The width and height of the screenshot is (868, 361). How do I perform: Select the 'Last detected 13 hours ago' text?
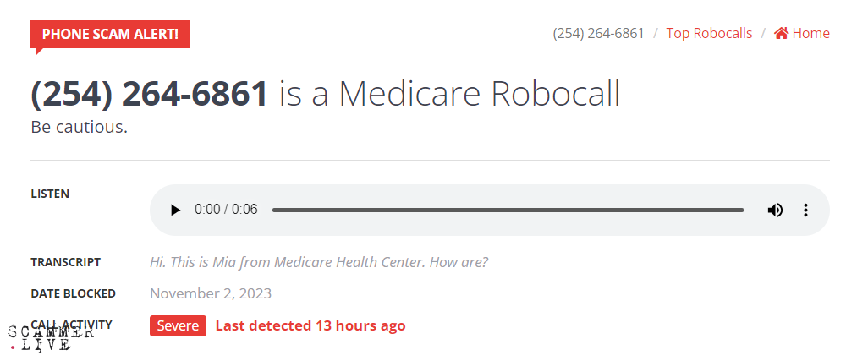[310, 325]
